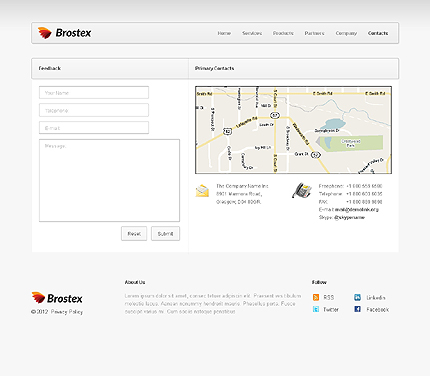Click the Freephone number text
Image resolution: width=430 pixels, height=376 pixels.
(x=364, y=186)
